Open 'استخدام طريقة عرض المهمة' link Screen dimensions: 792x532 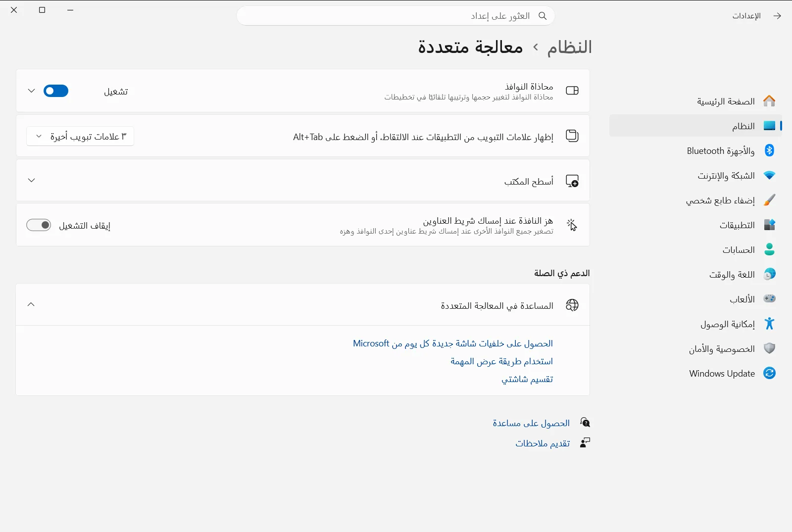coord(502,361)
